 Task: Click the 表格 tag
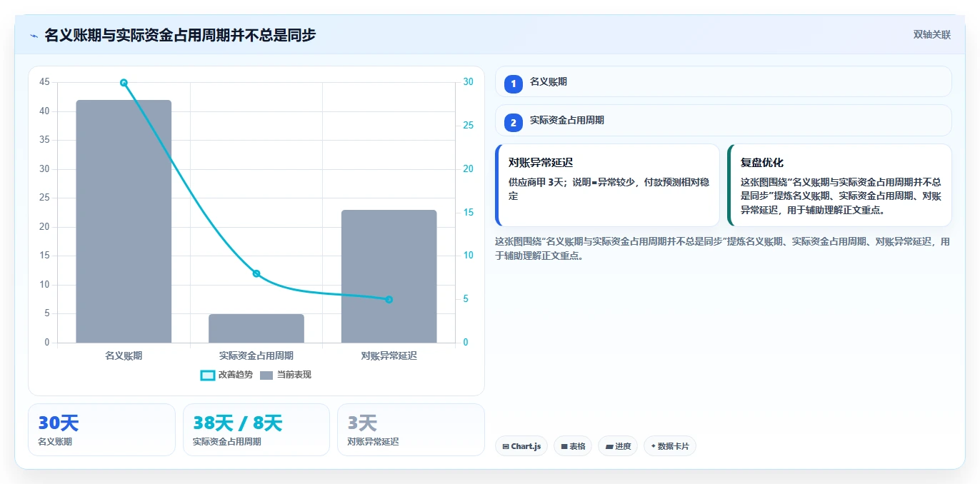(573, 446)
